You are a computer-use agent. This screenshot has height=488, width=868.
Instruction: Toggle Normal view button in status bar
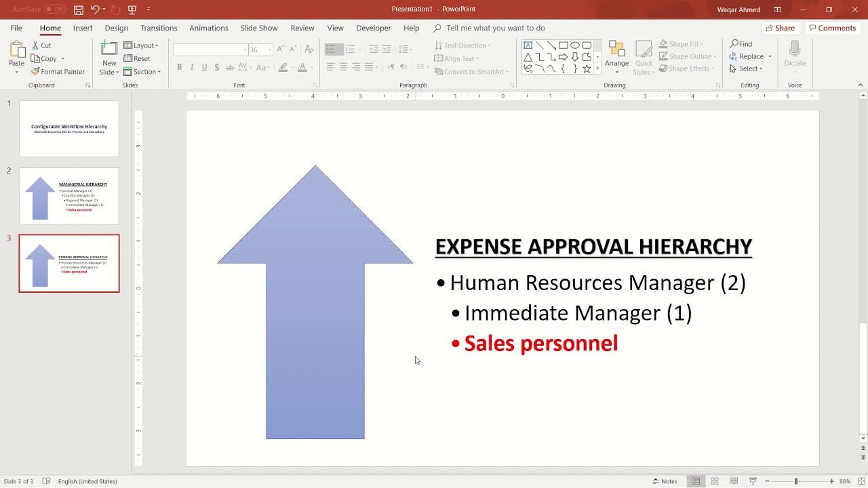pos(696,481)
